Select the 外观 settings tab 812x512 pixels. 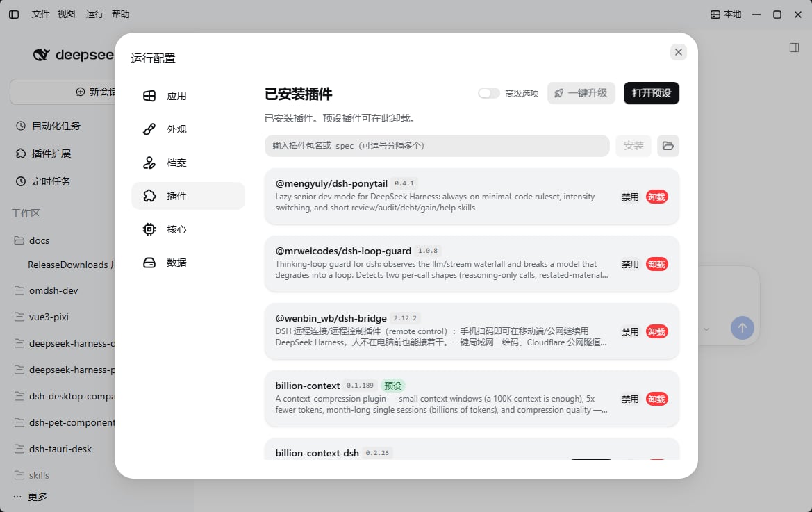[x=188, y=129]
